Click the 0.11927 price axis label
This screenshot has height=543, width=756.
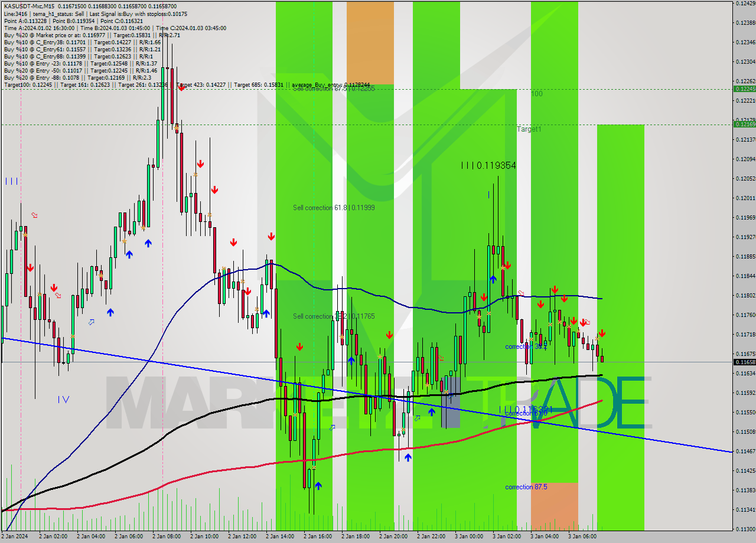point(745,237)
